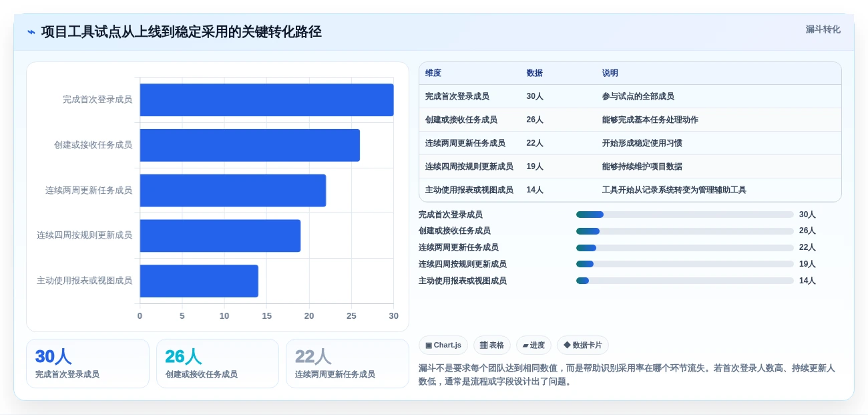This screenshot has width=868, height=415.
Task: Click the 连续四周按规则更新成员 chart bar
Action: point(220,236)
